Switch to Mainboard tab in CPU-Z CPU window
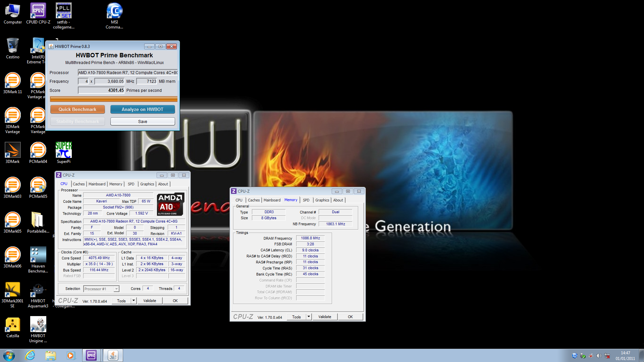Screen dimensions: 644x362 coord(97,184)
